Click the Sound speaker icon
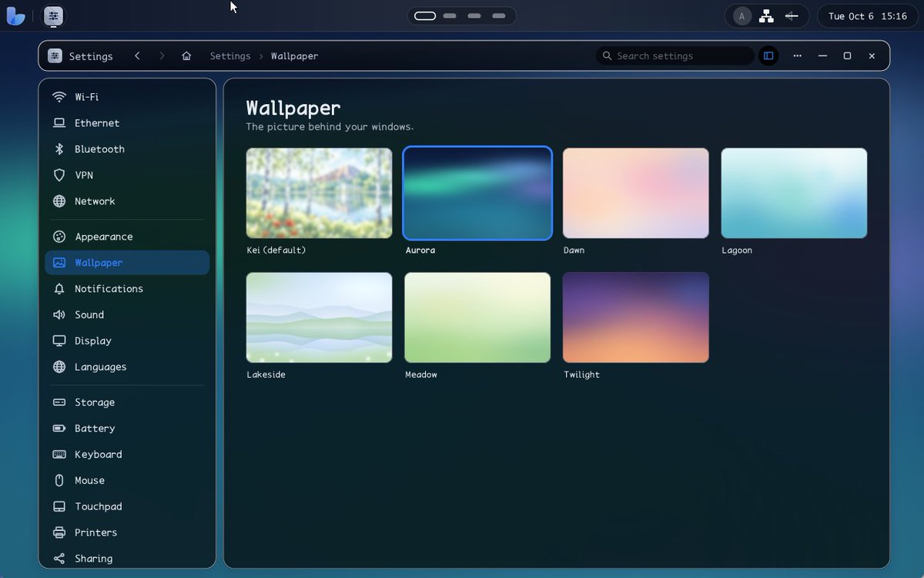Screen dimensions: 924x578 [59, 314]
